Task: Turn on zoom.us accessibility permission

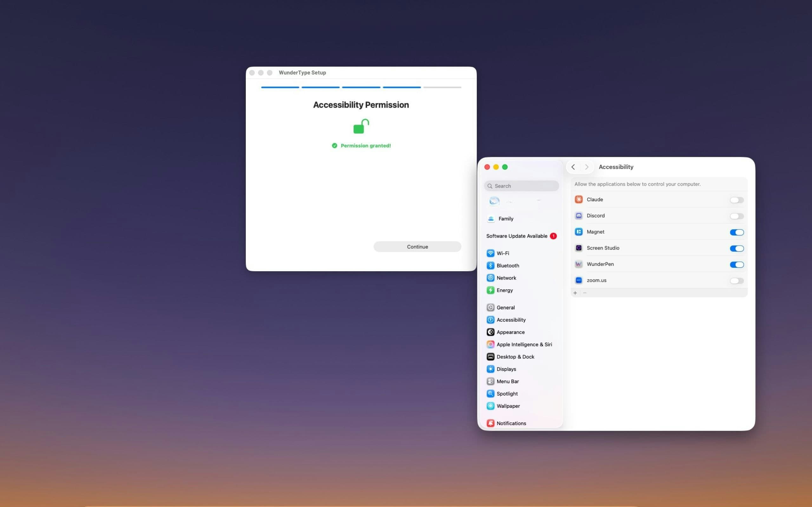Action: [x=737, y=281]
